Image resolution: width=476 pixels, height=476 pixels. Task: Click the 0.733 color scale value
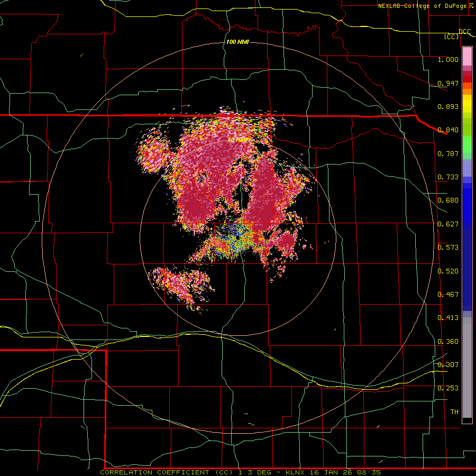point(448,177)
